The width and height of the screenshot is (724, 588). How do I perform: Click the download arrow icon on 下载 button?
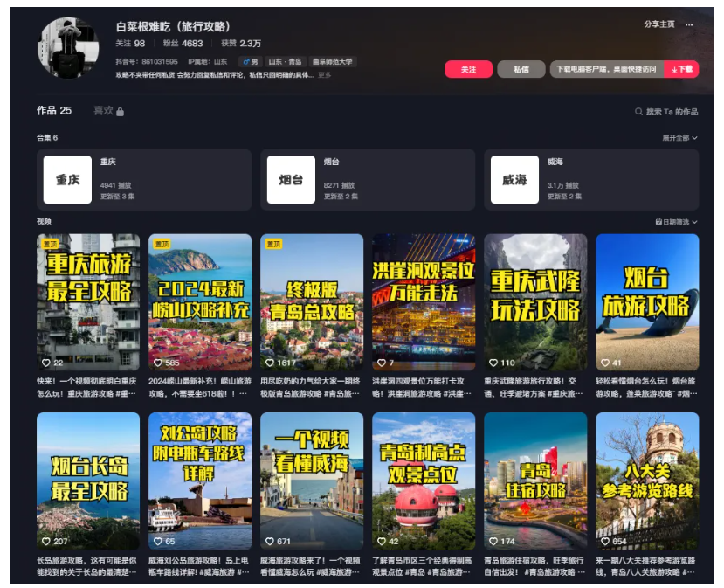[677, 70]
